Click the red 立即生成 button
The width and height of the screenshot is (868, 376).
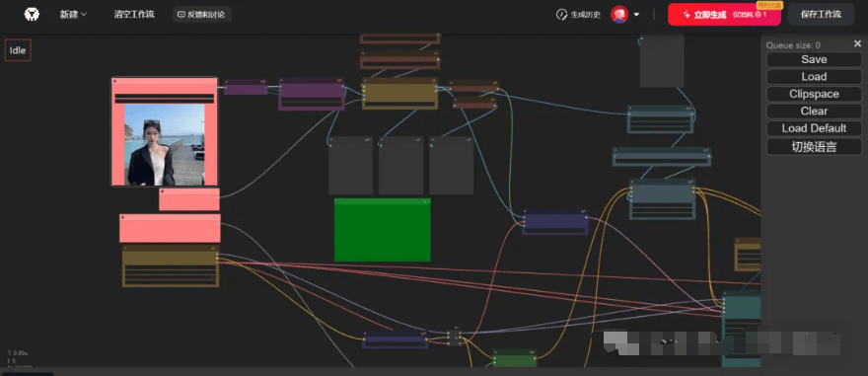(x=724, y=15)
